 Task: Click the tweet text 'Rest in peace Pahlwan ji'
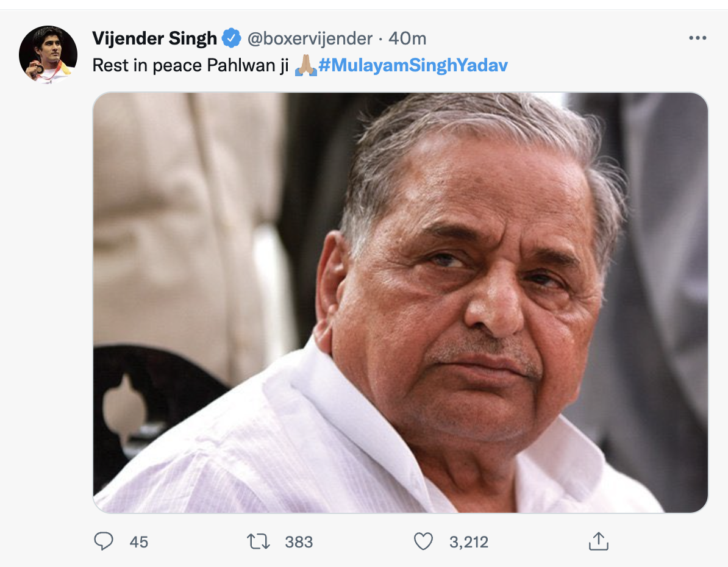pyautogui.click(x=190, y=65)
